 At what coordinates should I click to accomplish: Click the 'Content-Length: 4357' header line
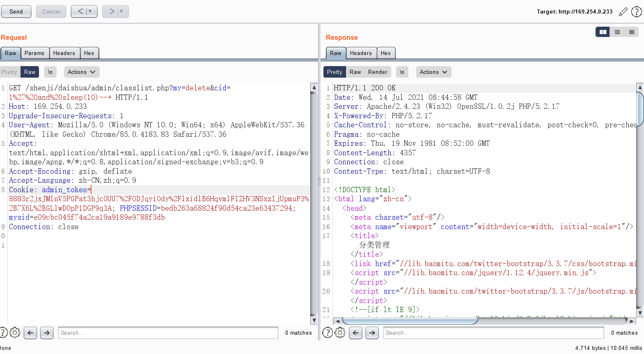pyautogui.click(x=375, y=153)
